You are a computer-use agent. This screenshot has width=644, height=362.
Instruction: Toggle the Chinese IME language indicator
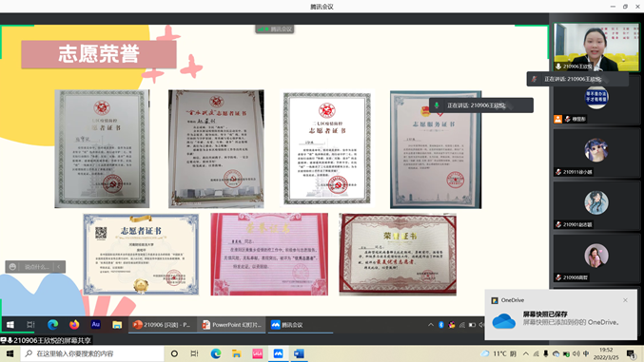586,353
